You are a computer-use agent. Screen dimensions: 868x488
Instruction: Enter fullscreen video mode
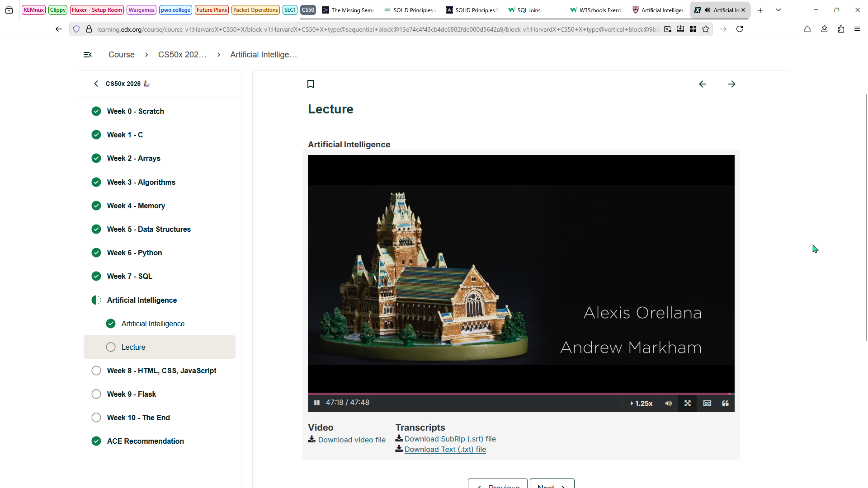point(688,403)
